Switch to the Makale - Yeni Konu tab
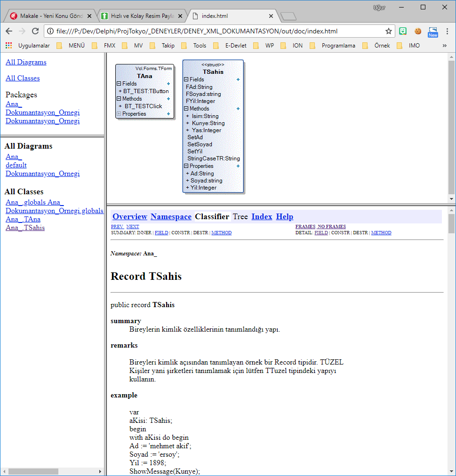This screenshot has width=456, height=476. pyautogui.click(x=47, y=16)
